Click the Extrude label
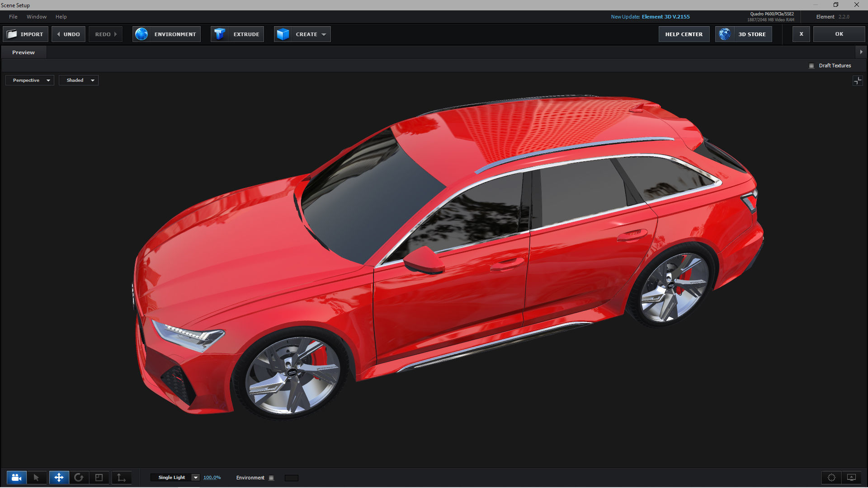Viewport: 868px width, 488px height. point(246,34)
